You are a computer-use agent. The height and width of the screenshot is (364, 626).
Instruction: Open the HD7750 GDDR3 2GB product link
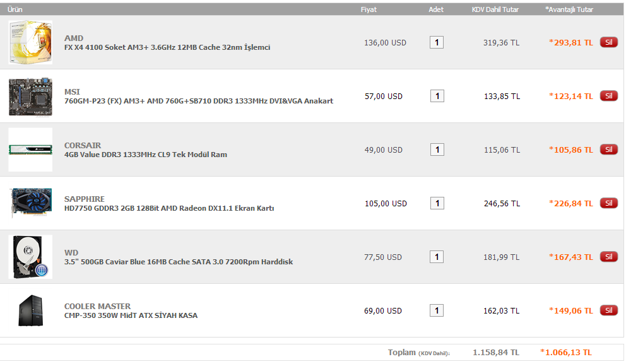pyautogui.click(x=169, y=208)
